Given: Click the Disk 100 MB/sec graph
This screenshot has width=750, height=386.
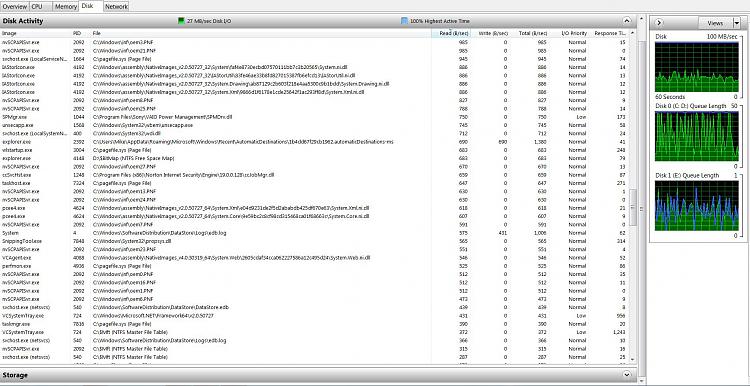Looking at the screenshot, I should 696,67.
